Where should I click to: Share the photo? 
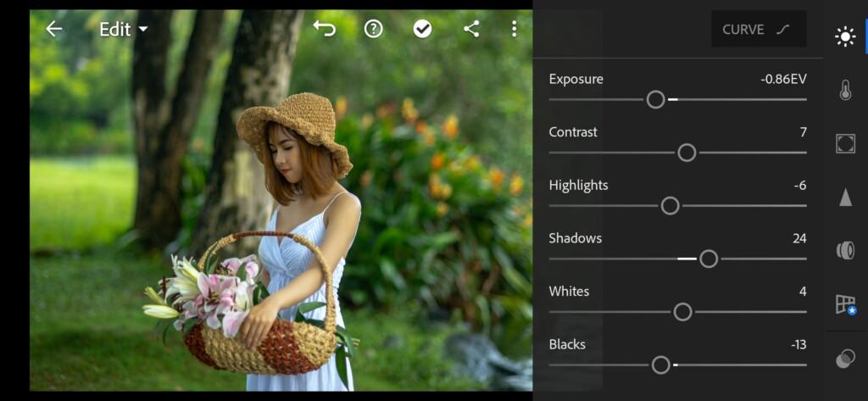point(471,29)
